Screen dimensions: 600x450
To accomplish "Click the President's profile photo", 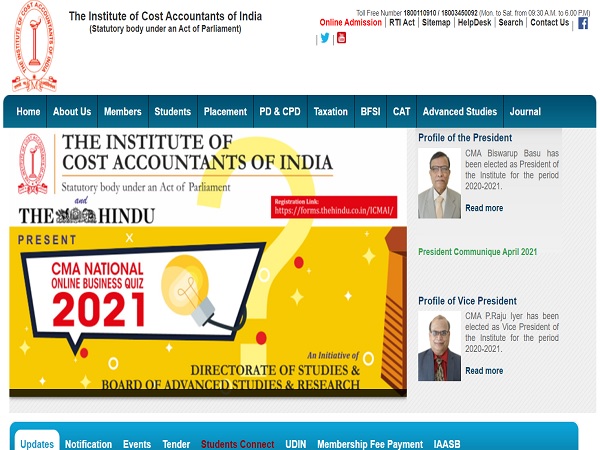I will click(x=439, y=184).
